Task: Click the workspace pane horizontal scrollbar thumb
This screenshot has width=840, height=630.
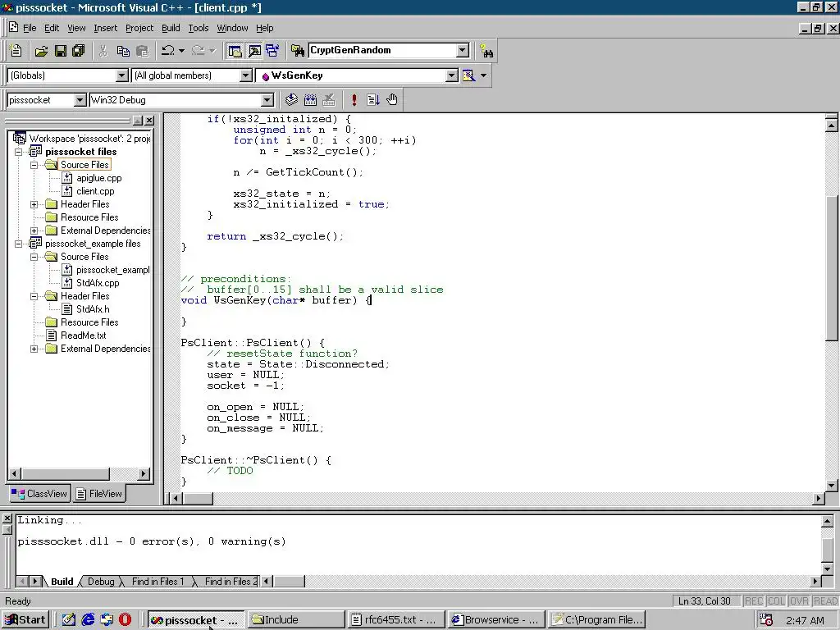Action: pos(66,473)
